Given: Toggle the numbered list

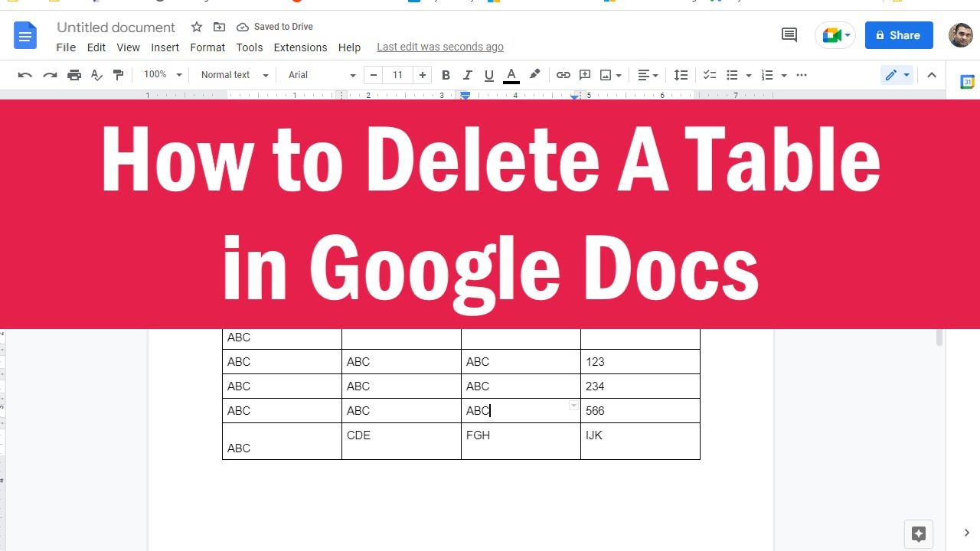Looking at the screenshot, I should point(767,75).
